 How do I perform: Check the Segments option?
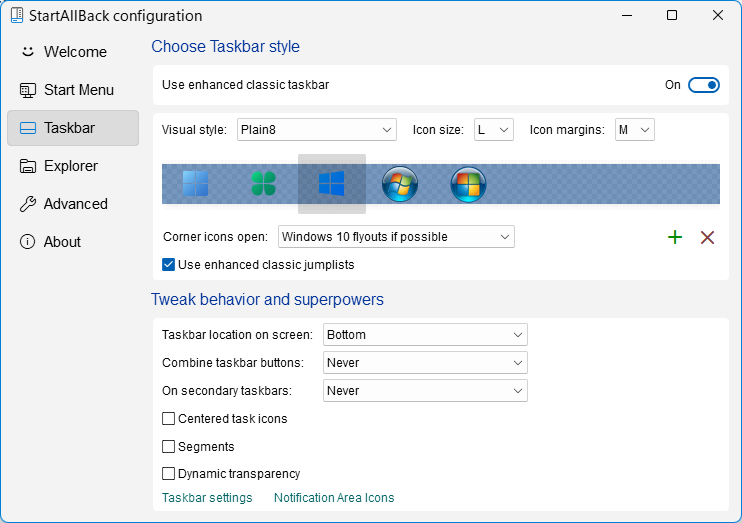[169, 447]
